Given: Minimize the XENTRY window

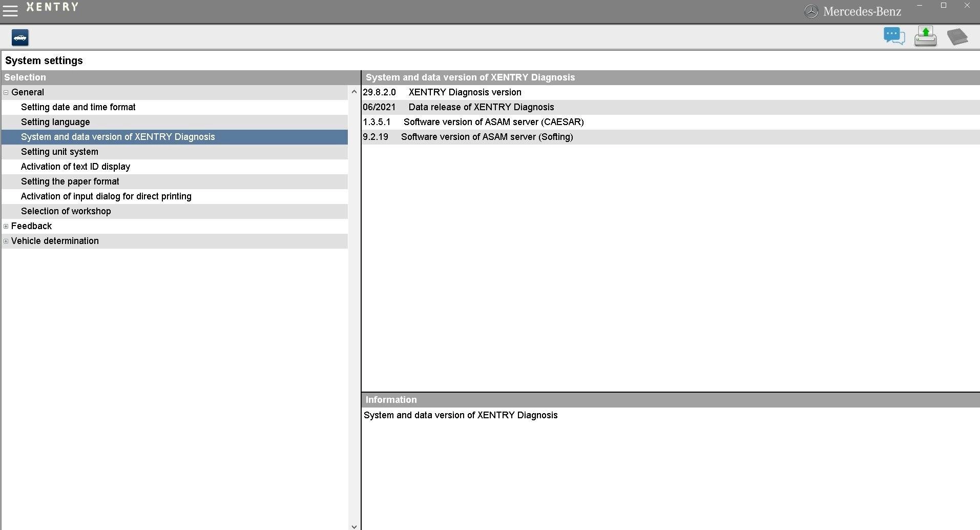Looking at the screenshot, I should click(920, 6).
